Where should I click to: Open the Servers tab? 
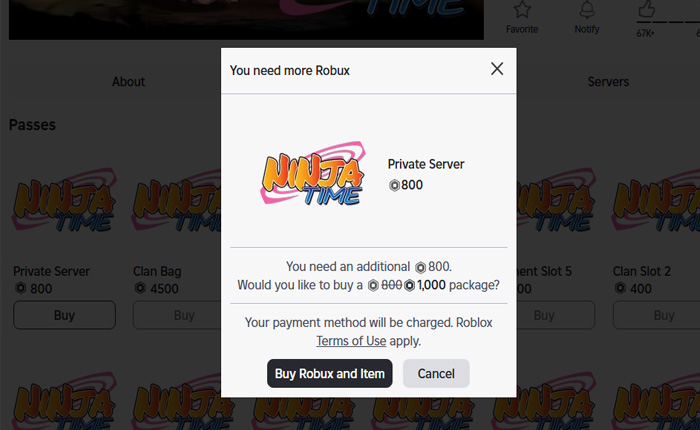[x=608, y=82]
